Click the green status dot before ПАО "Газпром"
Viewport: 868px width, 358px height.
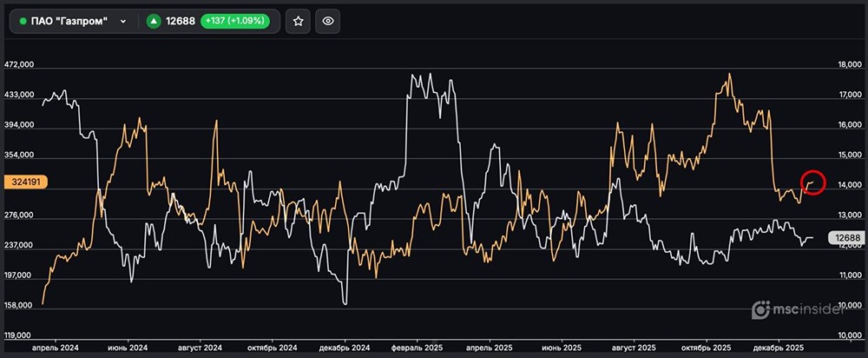pos(23,21)
